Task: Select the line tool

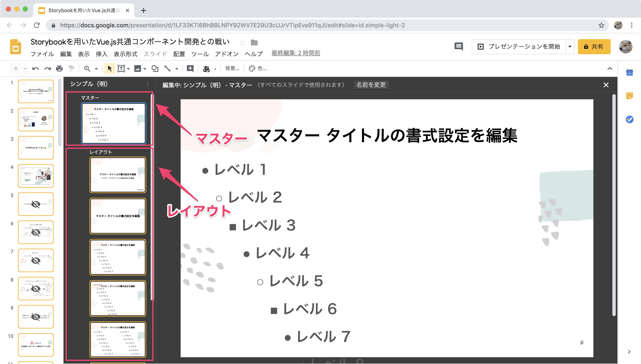Action: (x=168, y=69)
